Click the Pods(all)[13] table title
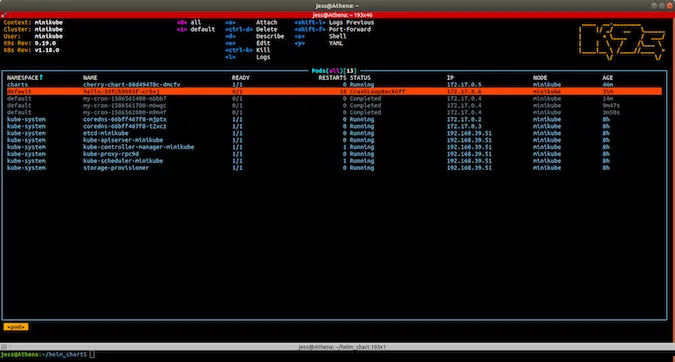This screenshot has height=362, width=675. point(334,71)
